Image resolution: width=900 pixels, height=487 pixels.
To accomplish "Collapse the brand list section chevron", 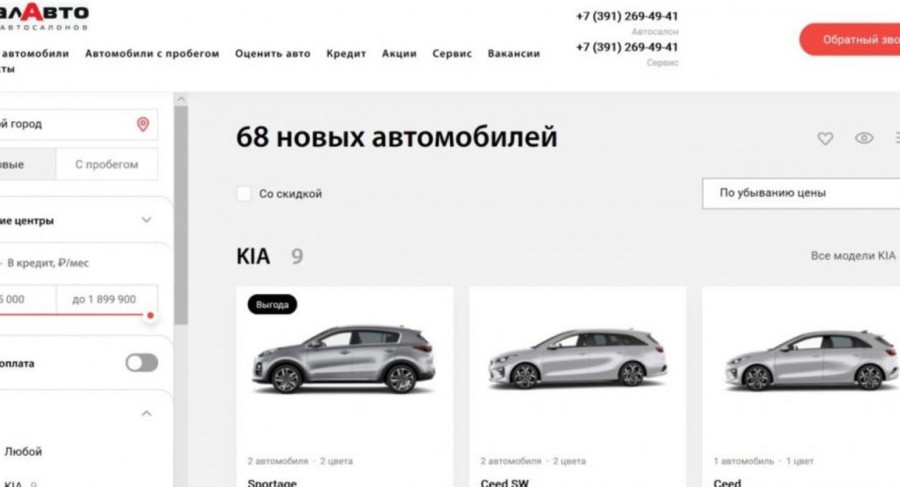I will (146, 413).
